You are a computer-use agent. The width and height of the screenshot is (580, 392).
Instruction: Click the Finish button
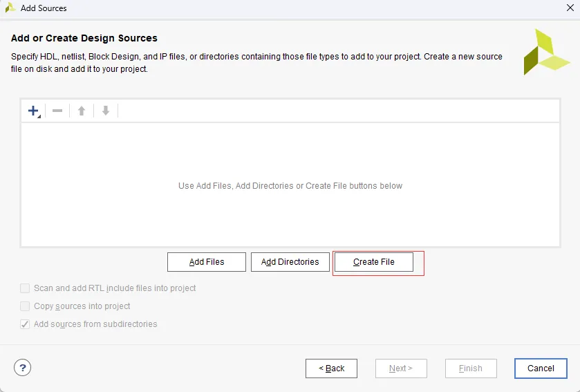point(471,368)
